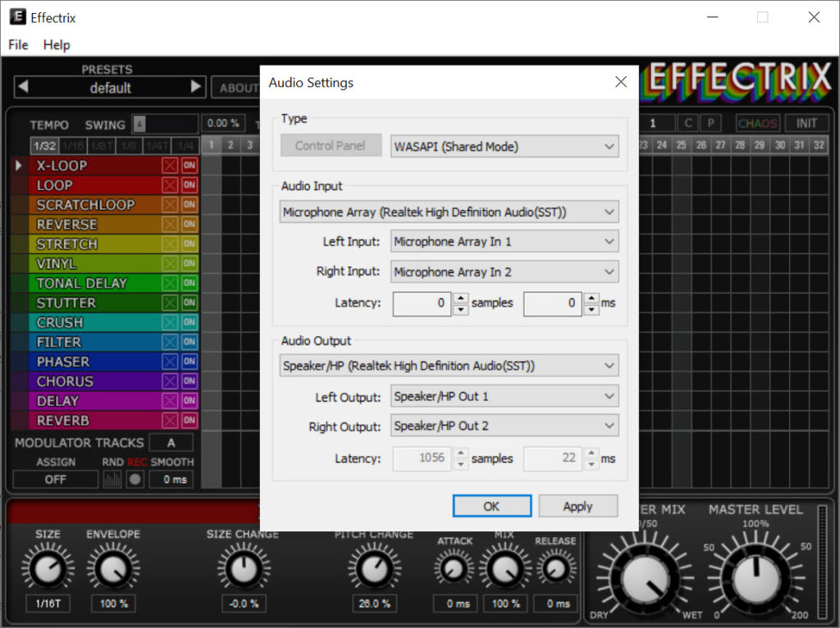Image resolution: width=840 pixels, height=628 pixels.
Task: Select the 1/16 step resolution tab
Action: [x=73, y=146]
